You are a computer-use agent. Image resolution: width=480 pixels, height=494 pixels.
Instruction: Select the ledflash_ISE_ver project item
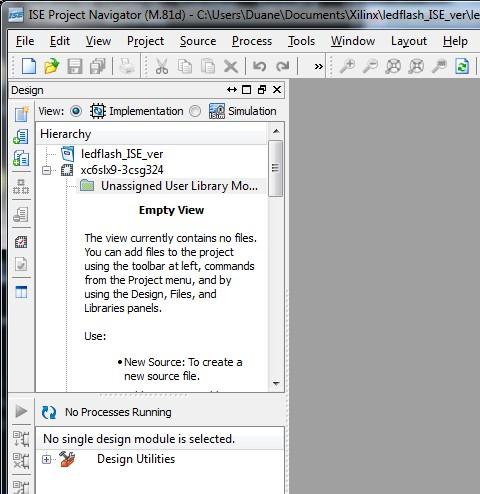[x=122, y=154]
